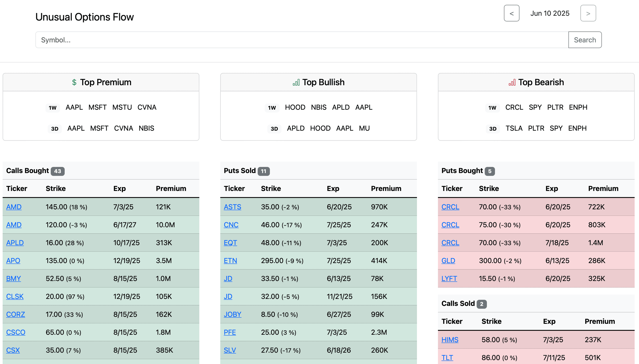Open the EQT ticker link

click(x=230, y=243)
